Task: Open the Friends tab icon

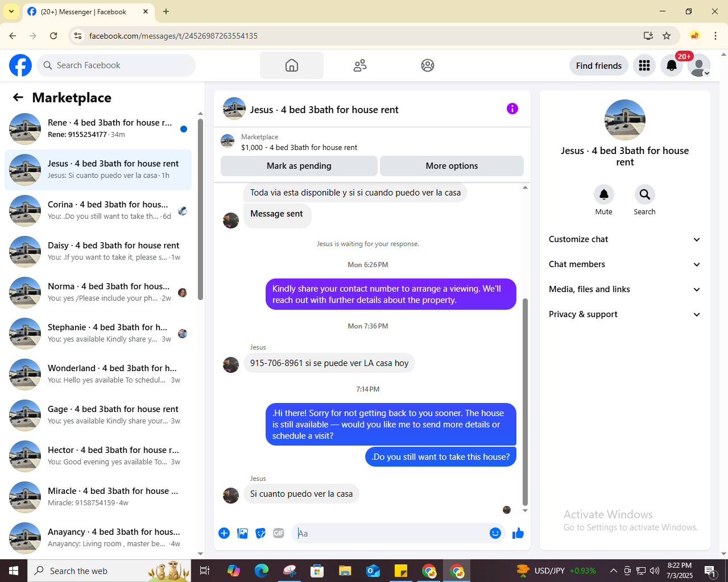Action: click(x=360, y=65)
